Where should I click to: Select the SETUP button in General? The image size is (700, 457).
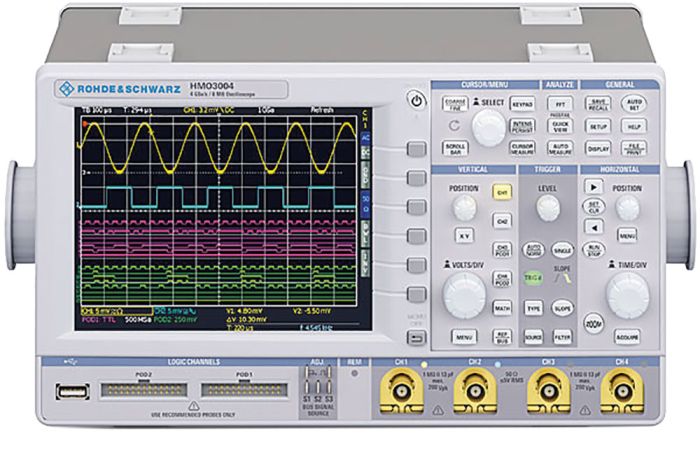coord(598,126)
